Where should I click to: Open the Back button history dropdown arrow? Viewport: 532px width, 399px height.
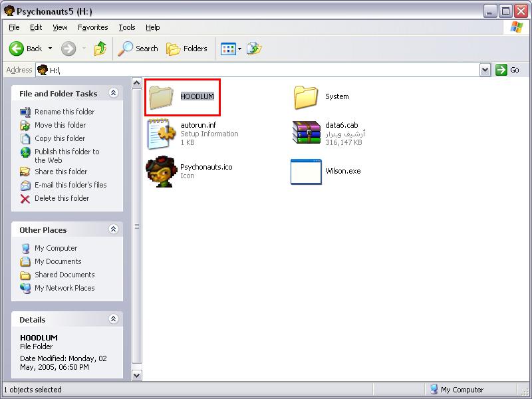pyautogui.click(x=50, y=49)
